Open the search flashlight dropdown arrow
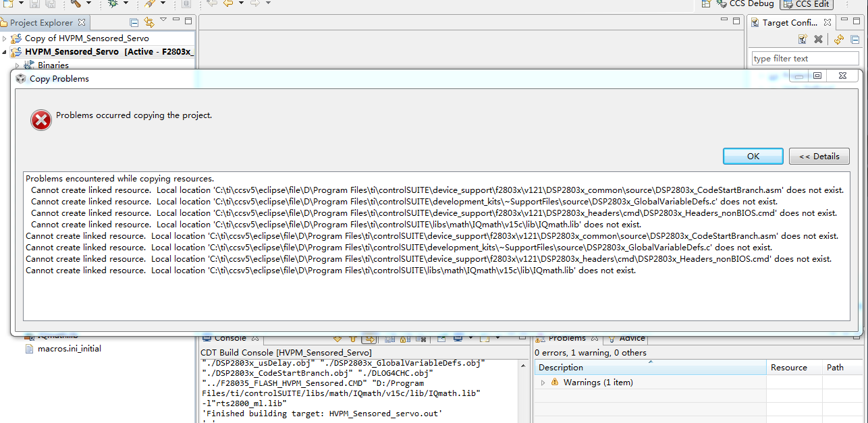The width and height of the screenshot is (868, 423). [163, 3]
